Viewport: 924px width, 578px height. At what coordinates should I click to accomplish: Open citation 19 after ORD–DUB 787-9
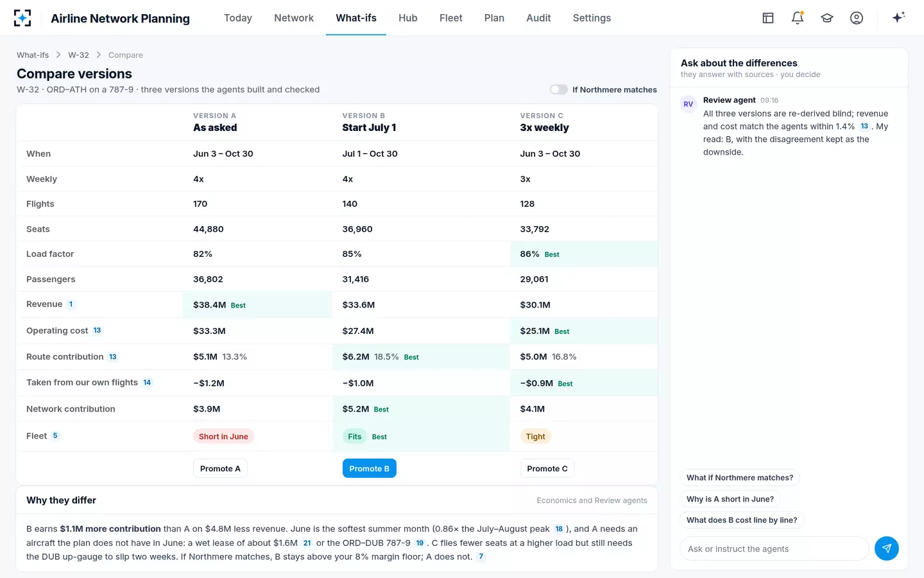coord(420,543)
